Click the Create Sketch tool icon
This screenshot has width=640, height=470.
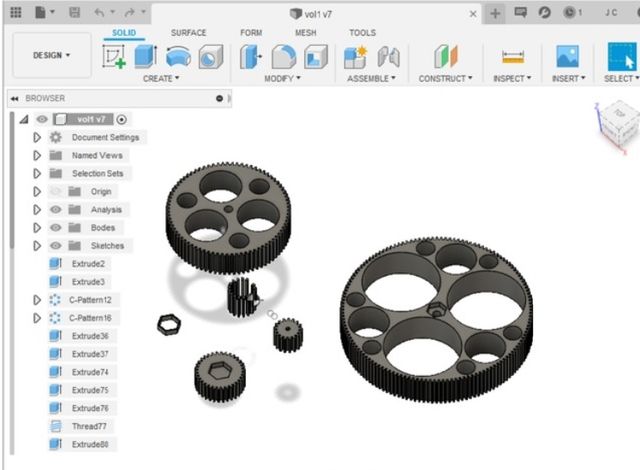click(114, 57)
